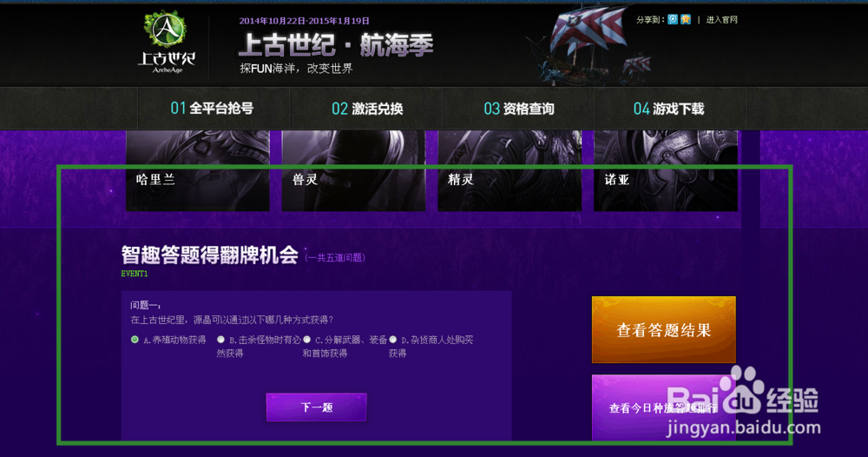Open the 进入官网 link

722,19
